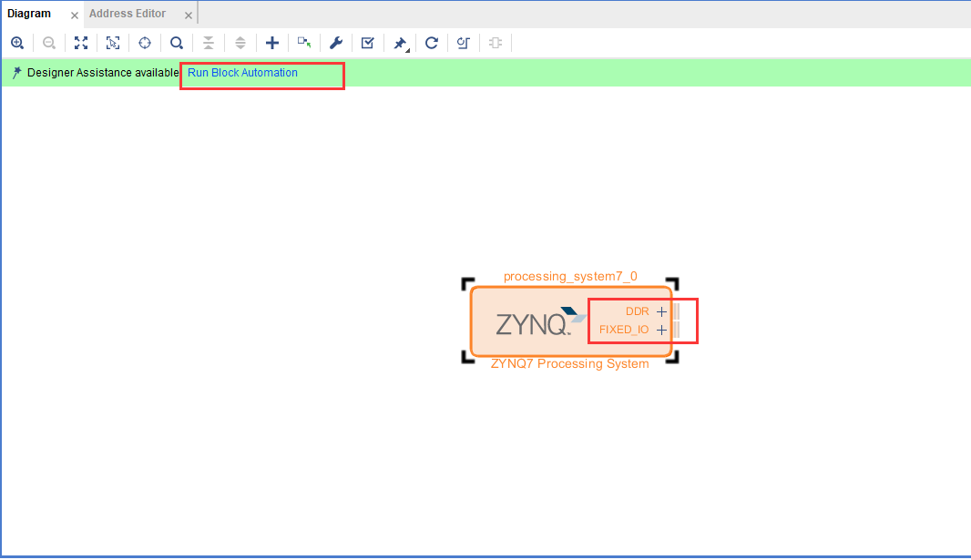The image size is (971, 560).
Task: Click the Run Block Automation link
Action: point(242,73)
